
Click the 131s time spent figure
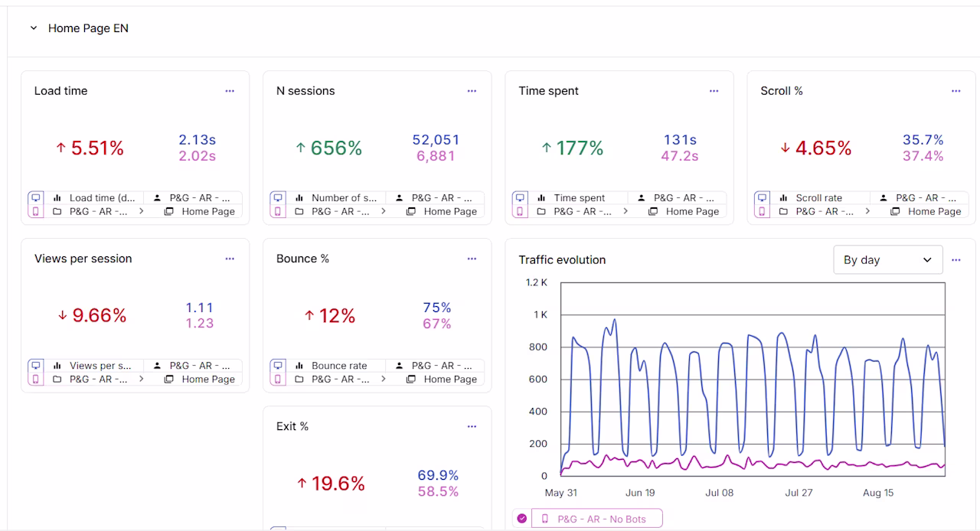pos(680,140)
